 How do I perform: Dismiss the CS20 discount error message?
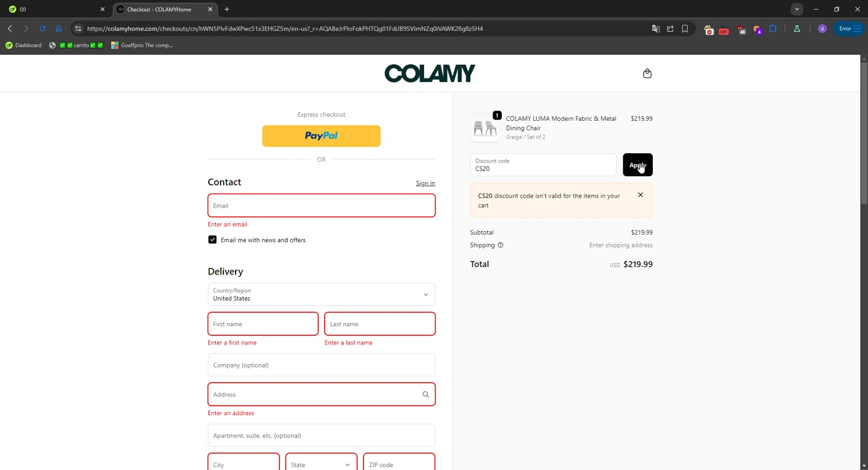tap(641, 195)
